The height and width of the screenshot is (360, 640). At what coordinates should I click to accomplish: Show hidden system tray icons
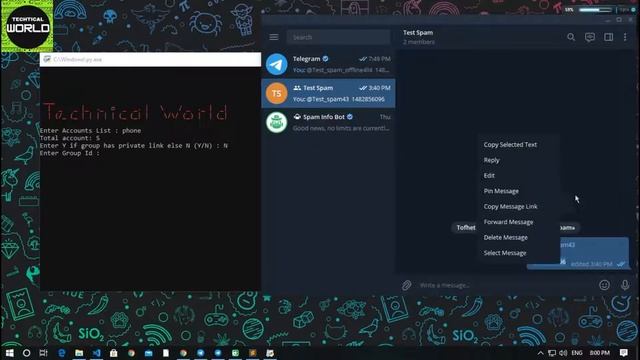tap(540, 353)
